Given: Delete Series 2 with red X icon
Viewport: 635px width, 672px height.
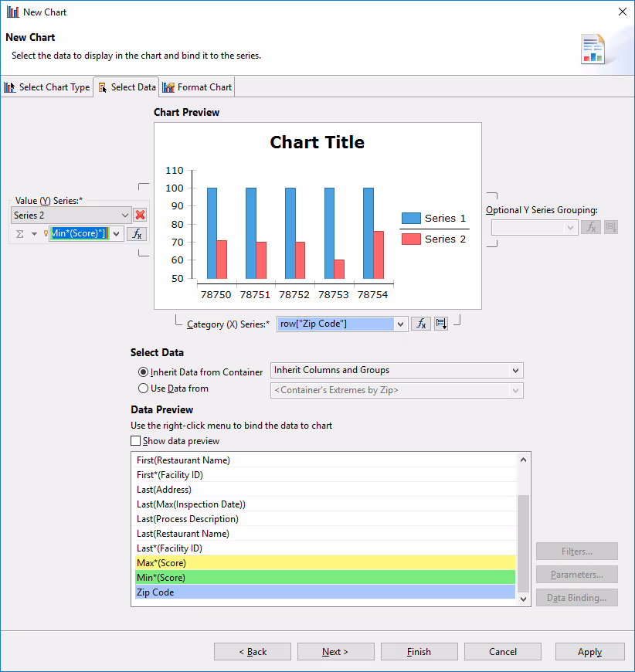Looking at the screenshot, I should [140, 216].
